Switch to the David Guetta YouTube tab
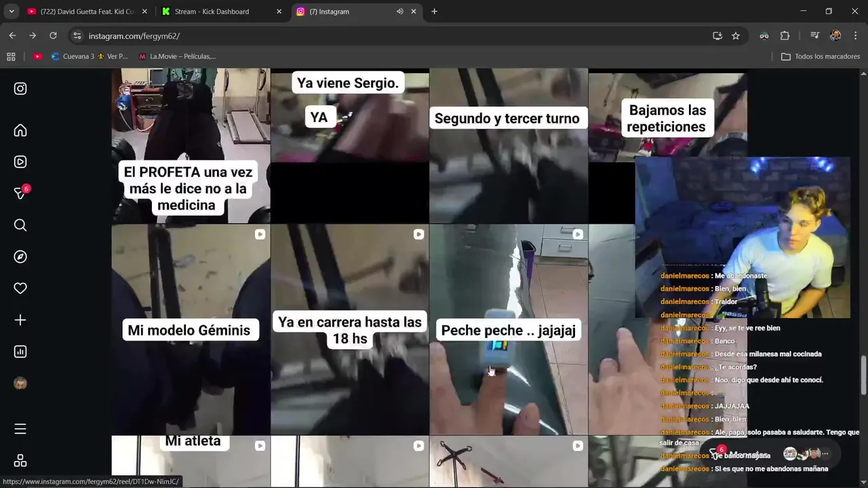 point(88,12)
